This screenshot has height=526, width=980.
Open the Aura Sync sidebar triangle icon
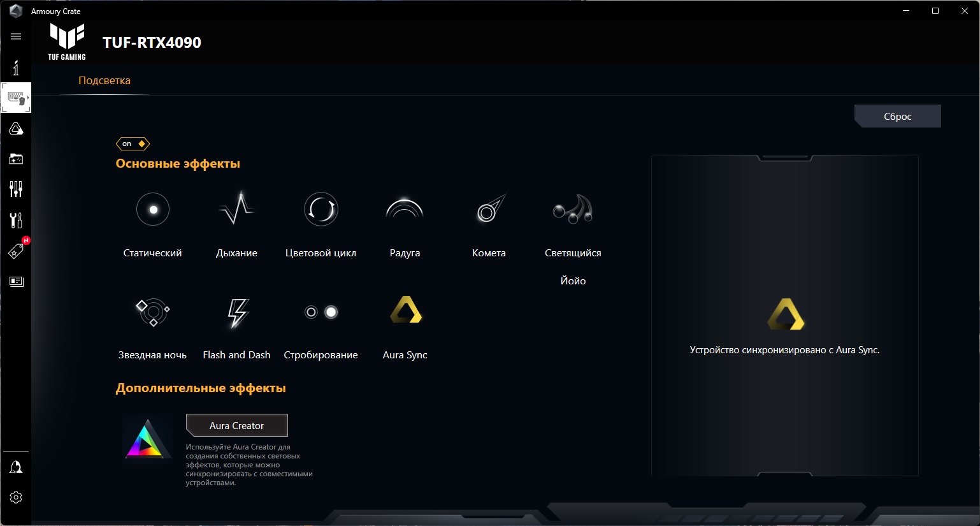(x=16, y=129)
